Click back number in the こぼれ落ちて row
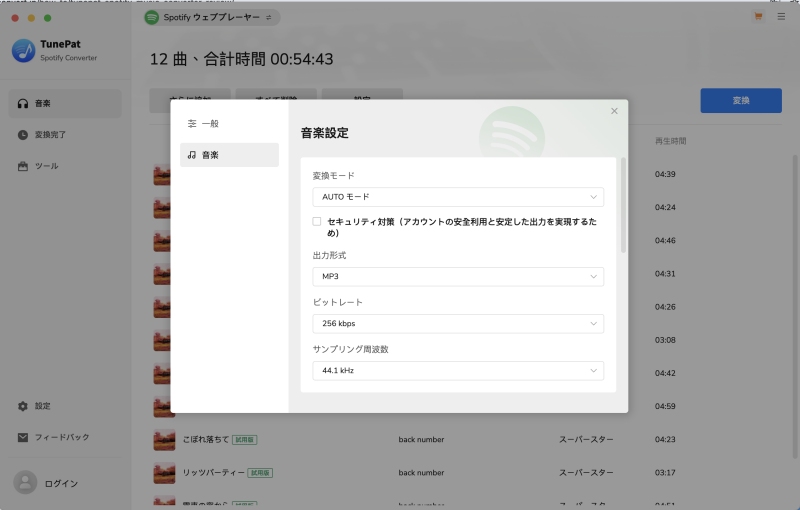The height and width of the screenshot is (510, 800). [421, 439]
